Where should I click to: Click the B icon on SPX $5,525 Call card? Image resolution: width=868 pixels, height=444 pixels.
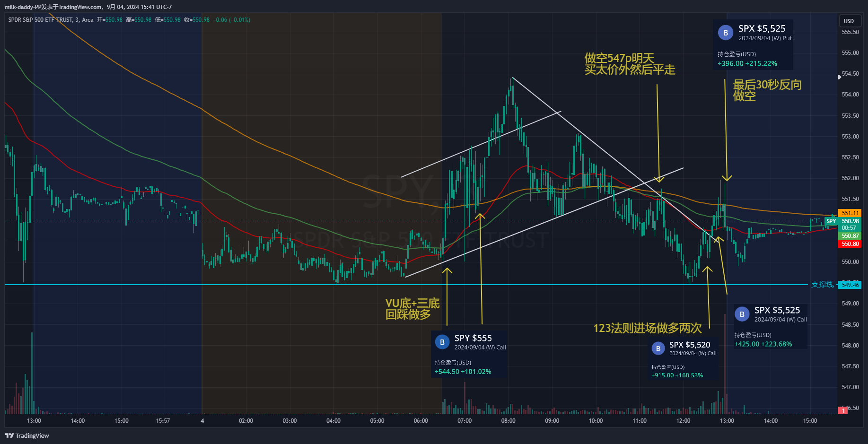tap(742, 314)
